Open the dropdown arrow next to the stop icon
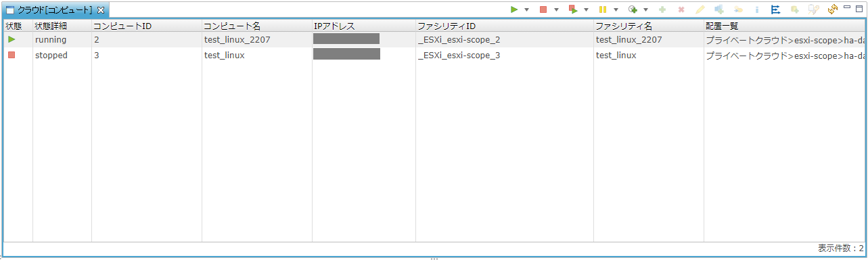Viewport: 868px width, 260px height. pos(556,10)
